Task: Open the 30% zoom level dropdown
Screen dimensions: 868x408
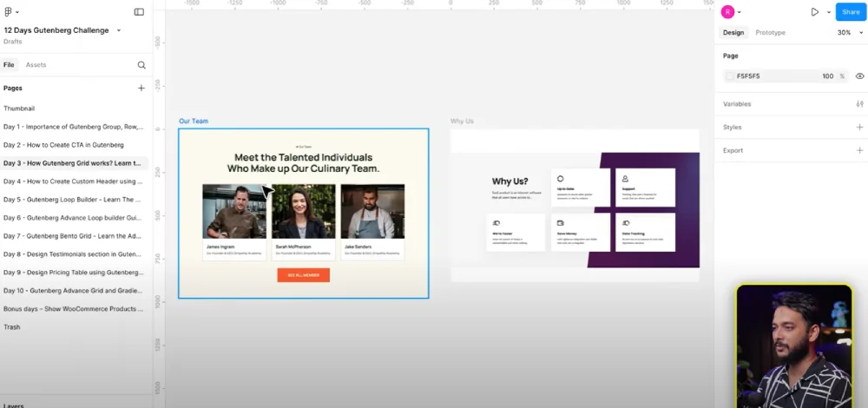Action: (850, 33)
